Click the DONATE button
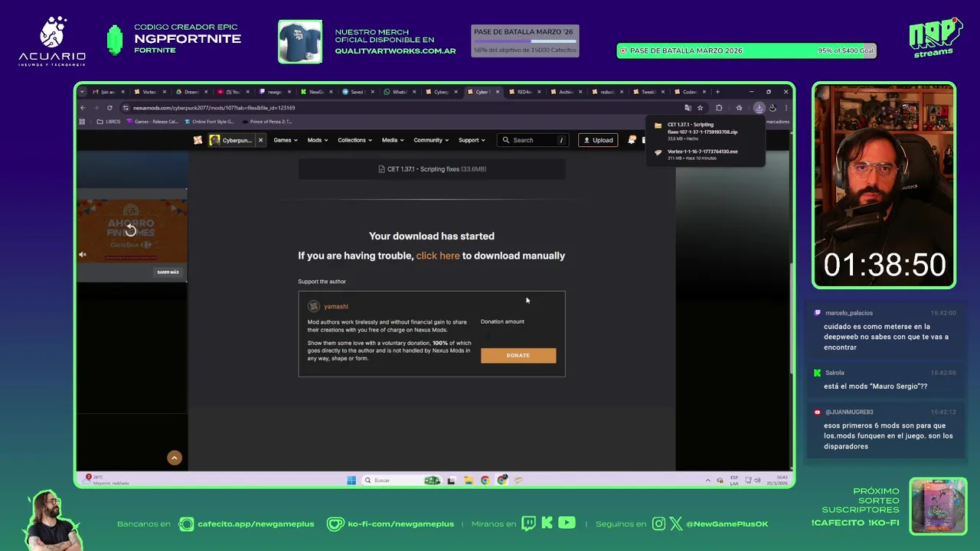The image size is (980, 551). click(x=518, y=355)
